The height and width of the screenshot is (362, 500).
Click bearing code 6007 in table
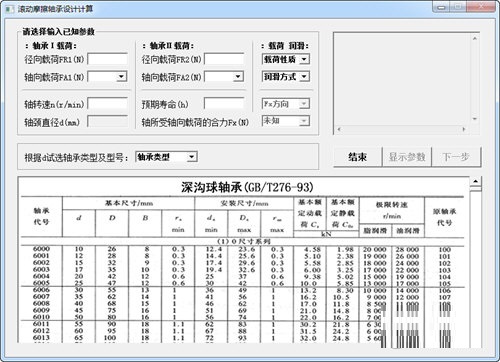41,297
